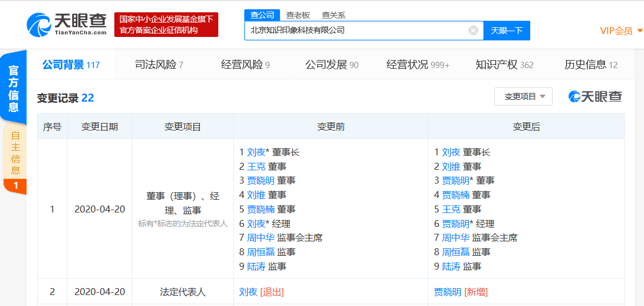Clear the search box with X icon
The height and width of the screenshot is (306, 644).
473,31
